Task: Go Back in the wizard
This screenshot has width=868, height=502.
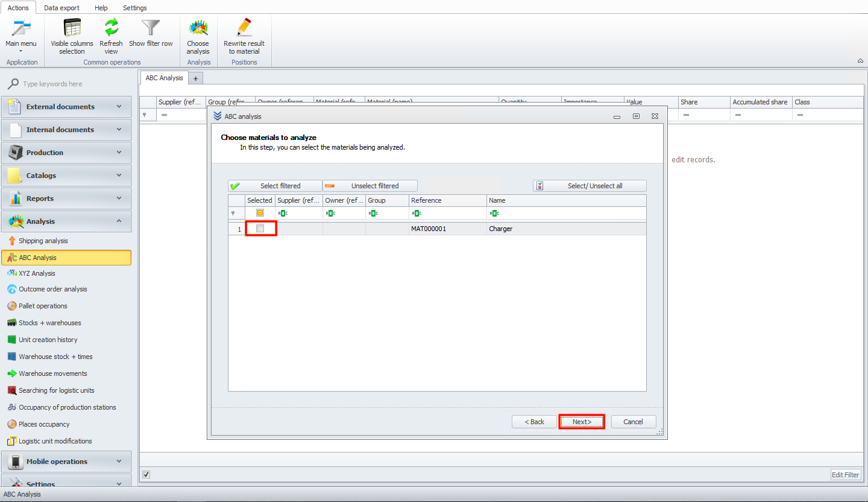Action: pyautogui.click(x=534, y=422)
